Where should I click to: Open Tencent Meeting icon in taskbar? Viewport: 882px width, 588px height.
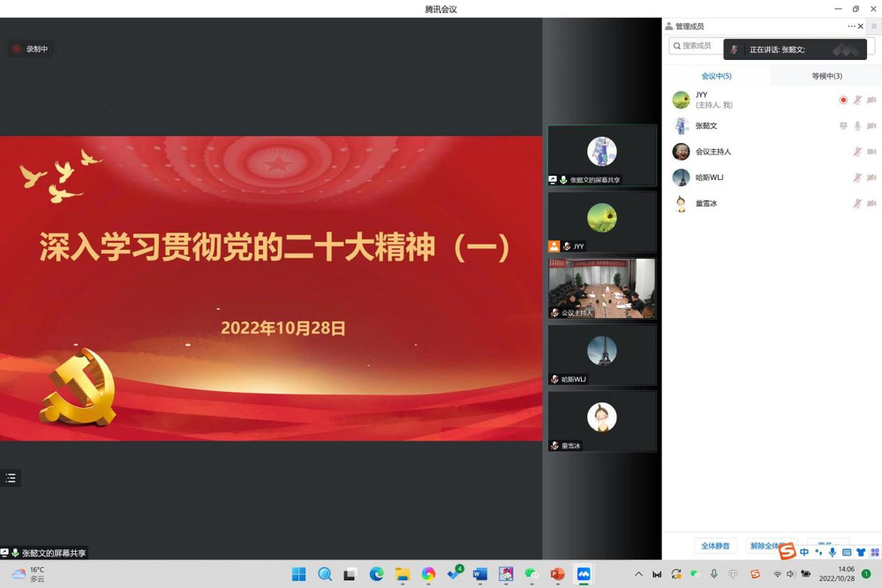584,574
